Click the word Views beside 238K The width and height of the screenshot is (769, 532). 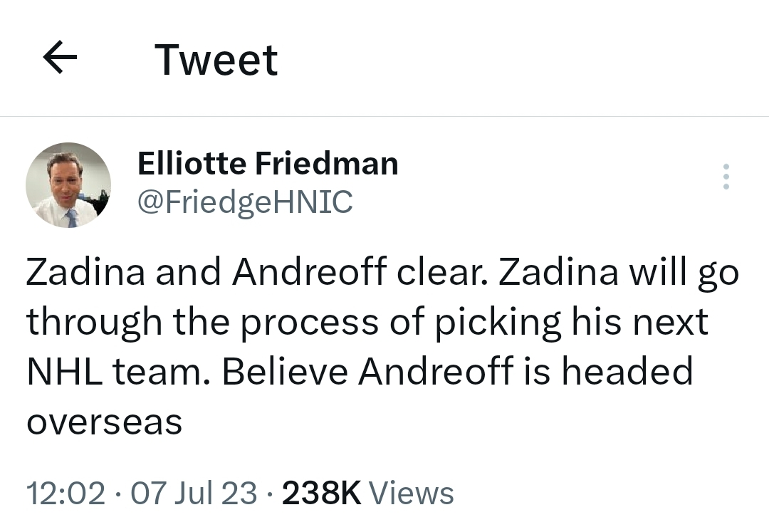click(x=412, y=493)
